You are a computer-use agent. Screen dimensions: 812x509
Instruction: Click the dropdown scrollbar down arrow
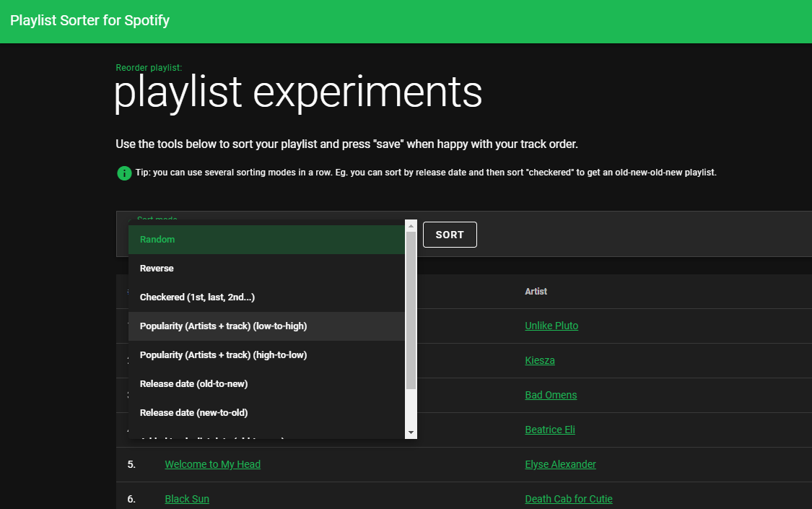(x=411, y=432)
